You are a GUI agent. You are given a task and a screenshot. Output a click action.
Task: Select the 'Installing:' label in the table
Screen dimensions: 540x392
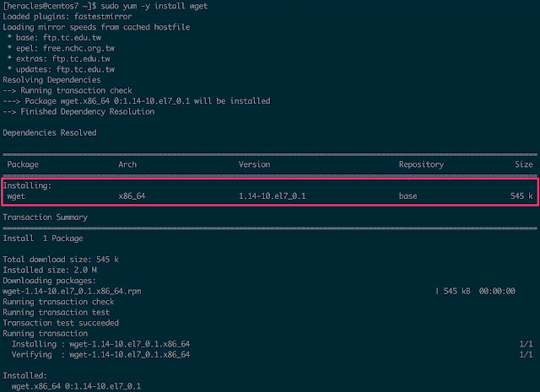click(27, 185)
